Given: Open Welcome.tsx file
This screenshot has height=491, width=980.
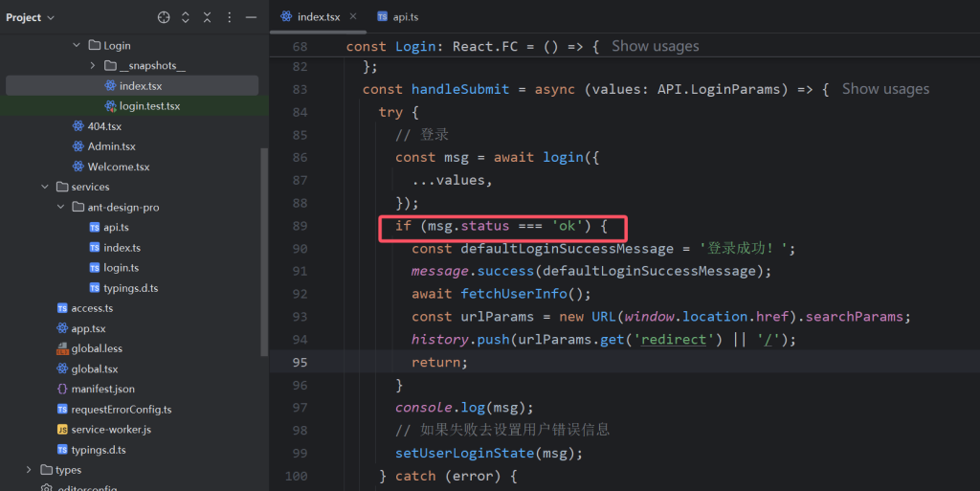Looking at the screenshot, I should coord(119,167).
